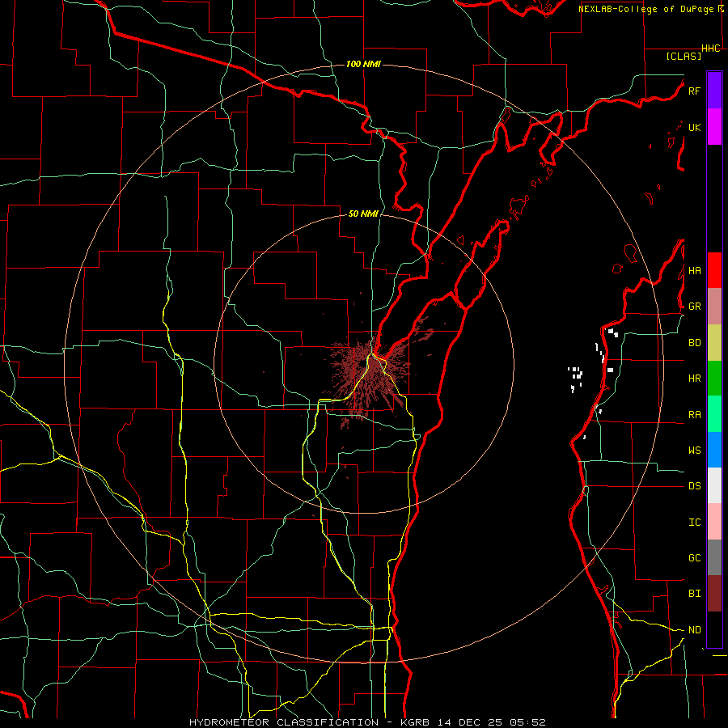Click the HA red legend swatch

pos(714,270)
